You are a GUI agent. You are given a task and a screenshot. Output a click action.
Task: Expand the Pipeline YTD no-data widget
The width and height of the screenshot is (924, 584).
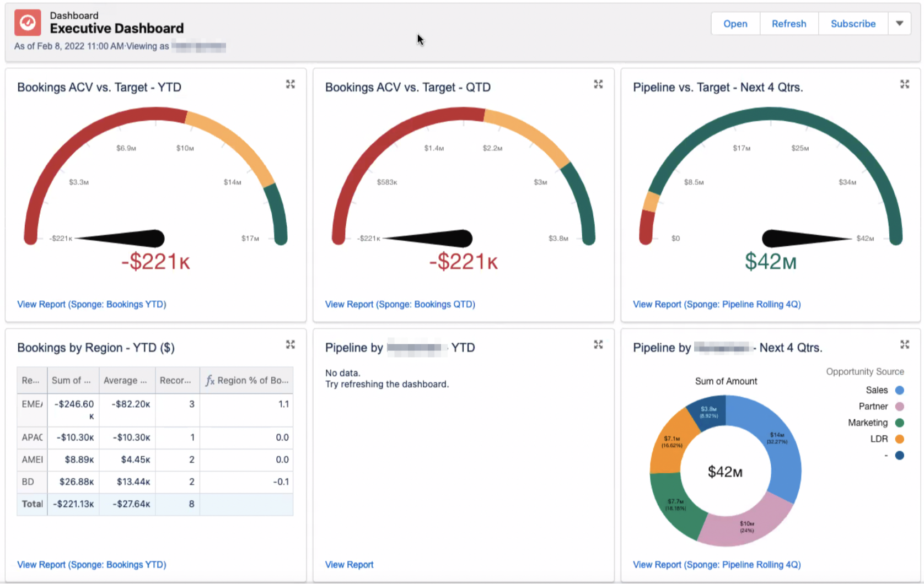pos(598,345)
